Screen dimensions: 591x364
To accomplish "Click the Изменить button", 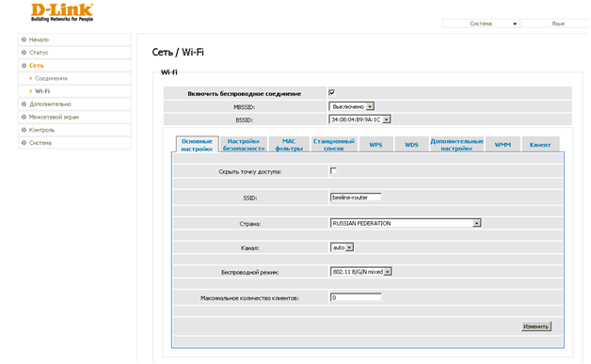I will click(536, 326).
